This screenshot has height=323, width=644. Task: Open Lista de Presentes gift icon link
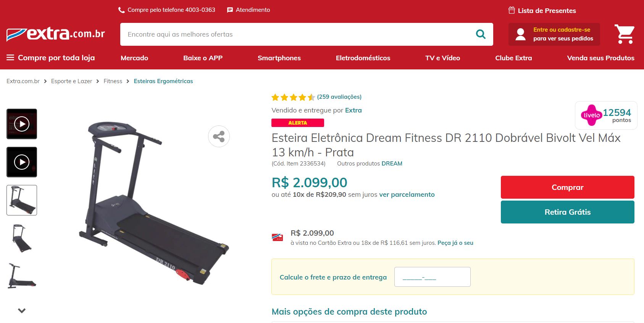tap(542, 11)
